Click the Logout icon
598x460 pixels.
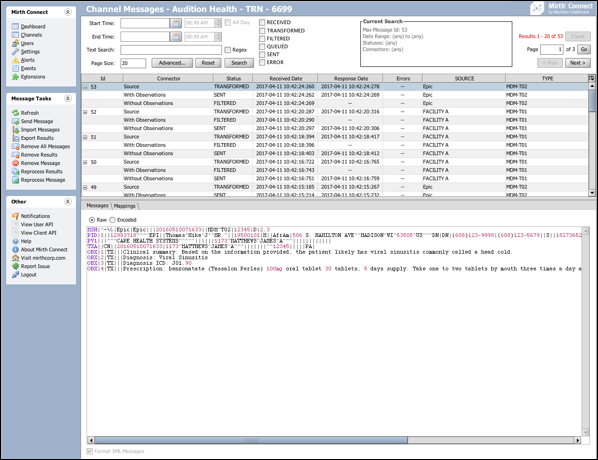click(15, 275)
